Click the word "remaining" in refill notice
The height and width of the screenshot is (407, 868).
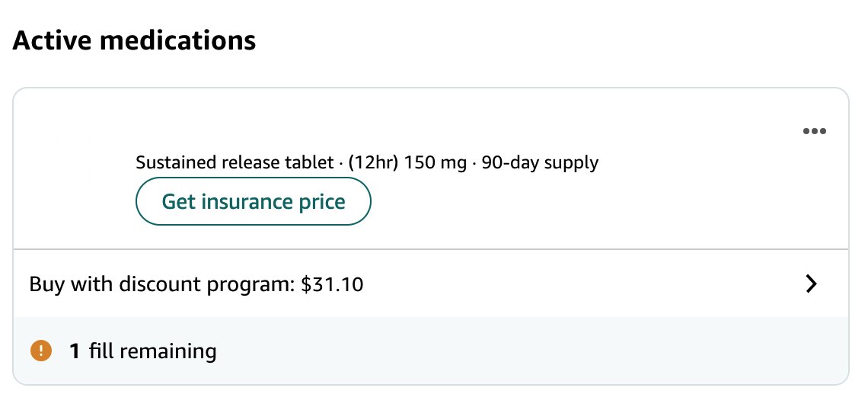[168, 351]
